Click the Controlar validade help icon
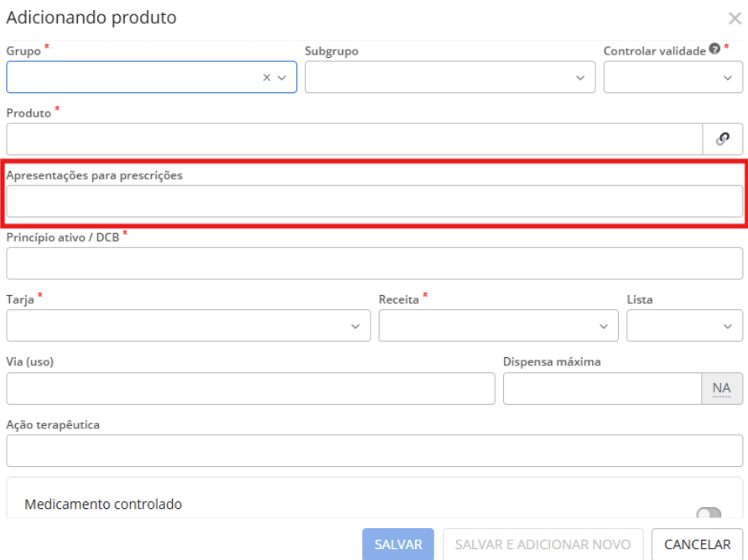The image size is (748, 560). pyautogui.click(x=714, y=50)
